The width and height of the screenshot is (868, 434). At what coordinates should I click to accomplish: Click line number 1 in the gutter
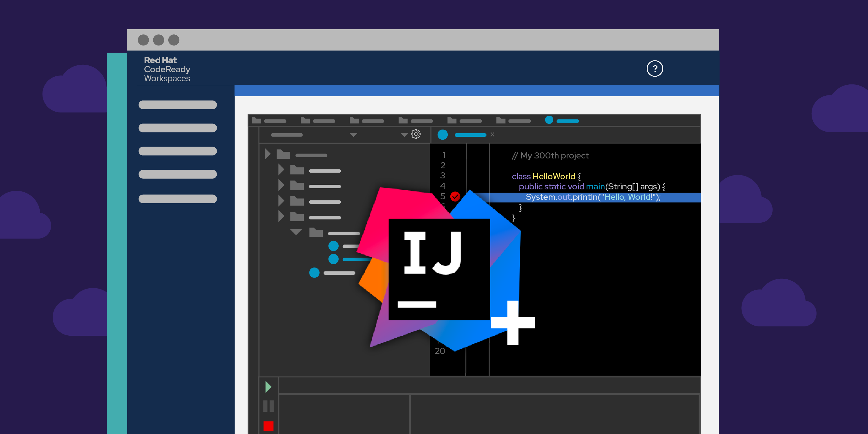[x=444, y=155]
